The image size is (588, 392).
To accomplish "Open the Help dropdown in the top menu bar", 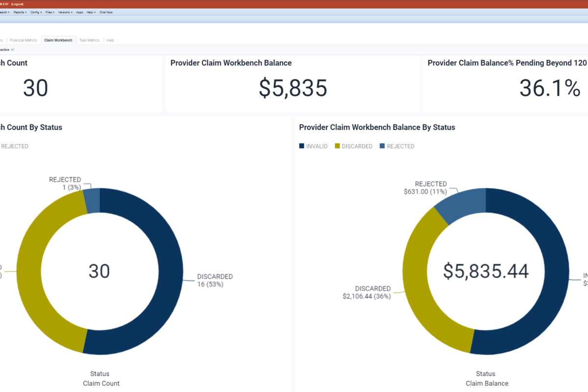I will click(91, 12).
